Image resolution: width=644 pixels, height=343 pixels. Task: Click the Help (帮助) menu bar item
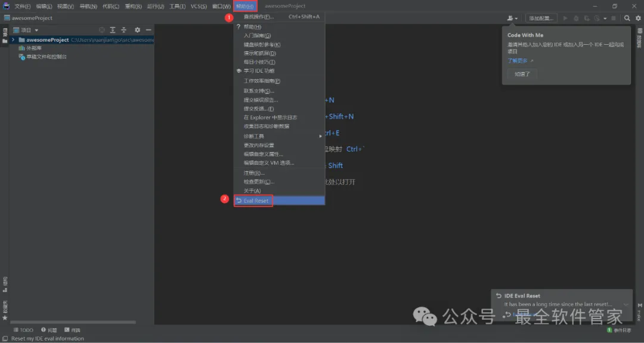point(245,6)
